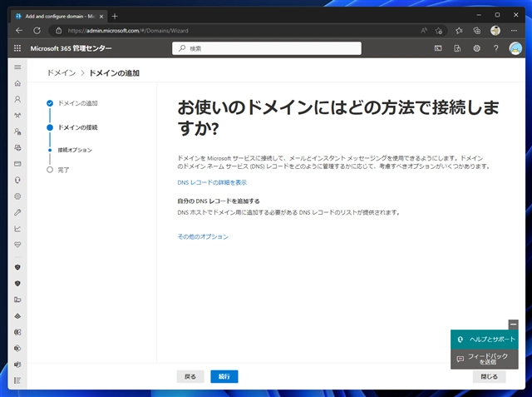Image resolution: width=532 pixels, height=397 pixels.
Task: Open the notifications bell icon
Action: coord(458,48)
